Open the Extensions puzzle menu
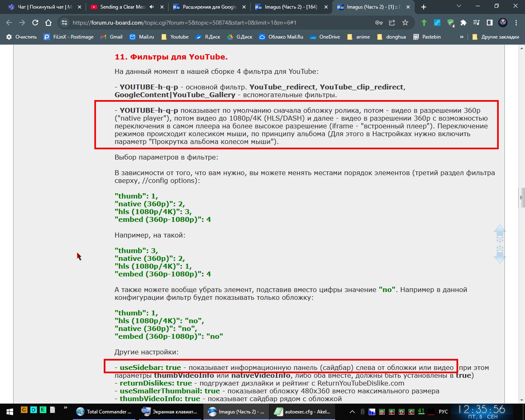This screenshot has height=420, width=525. 463,23
